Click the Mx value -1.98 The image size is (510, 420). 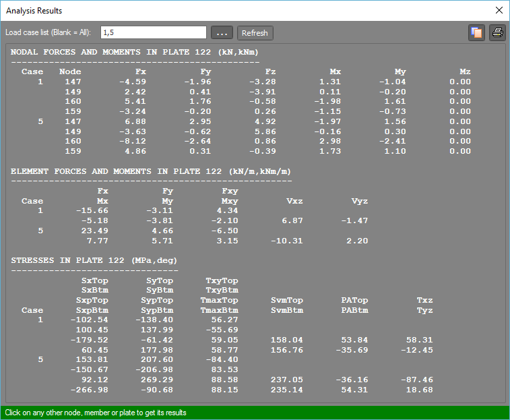[x=327, y=101]
